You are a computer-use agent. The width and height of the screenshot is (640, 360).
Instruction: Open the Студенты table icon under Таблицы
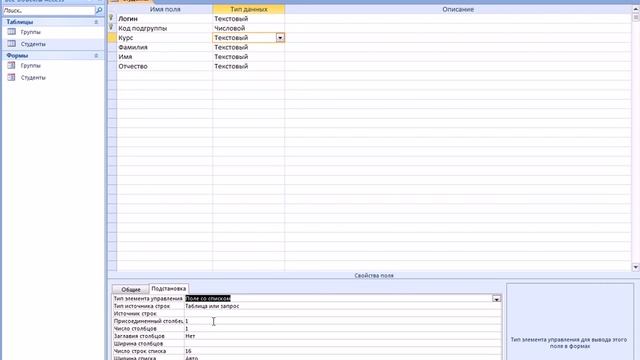pyautogui.click(x=11, y=44)
